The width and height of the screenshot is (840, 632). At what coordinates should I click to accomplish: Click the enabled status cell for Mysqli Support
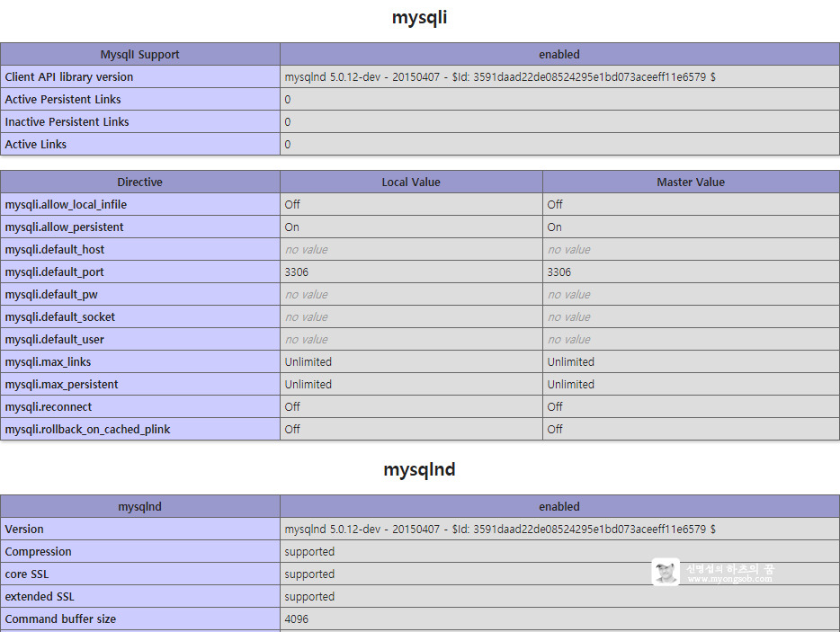tap(559, 54)
